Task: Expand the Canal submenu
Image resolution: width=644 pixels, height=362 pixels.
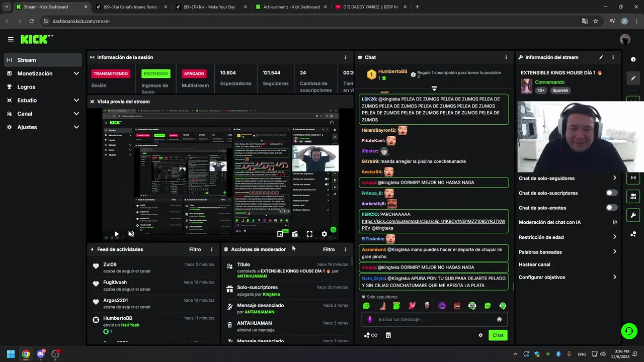Action: 43,114
